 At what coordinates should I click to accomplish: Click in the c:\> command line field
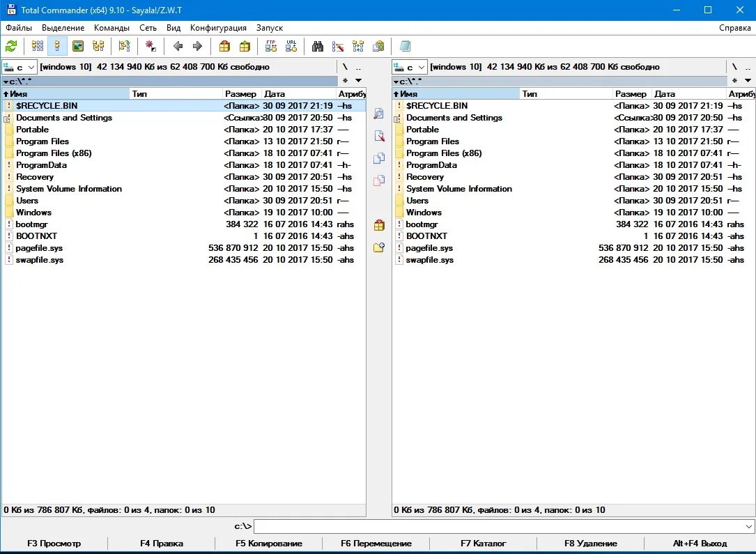498,527
